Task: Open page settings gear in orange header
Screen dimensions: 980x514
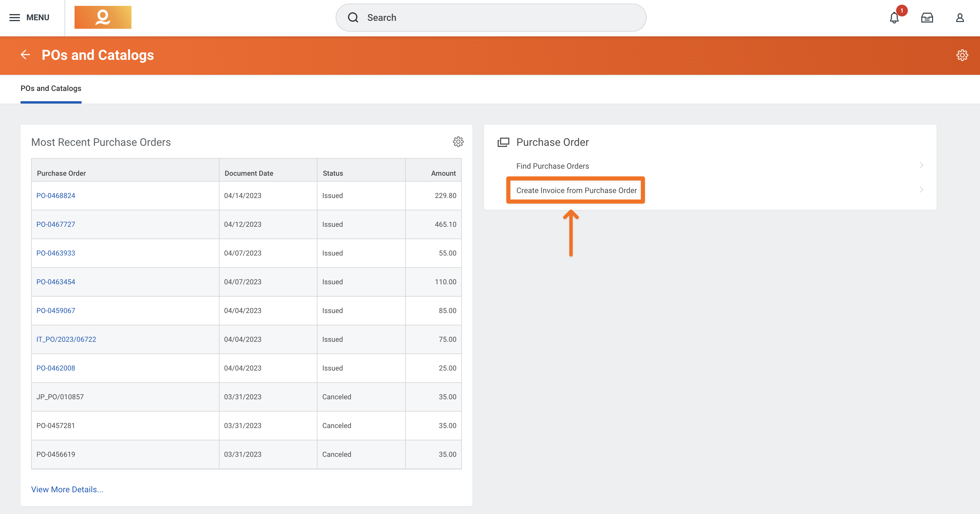Action: (x=962, y=55)
